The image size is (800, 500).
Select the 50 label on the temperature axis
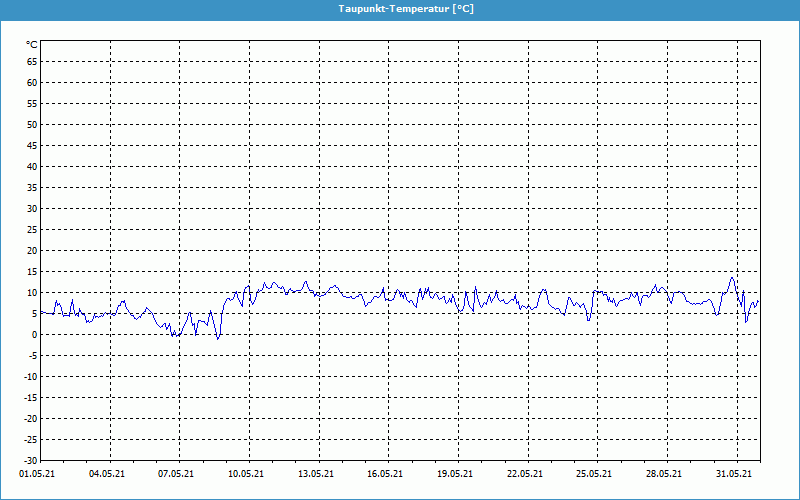point(32,125)
